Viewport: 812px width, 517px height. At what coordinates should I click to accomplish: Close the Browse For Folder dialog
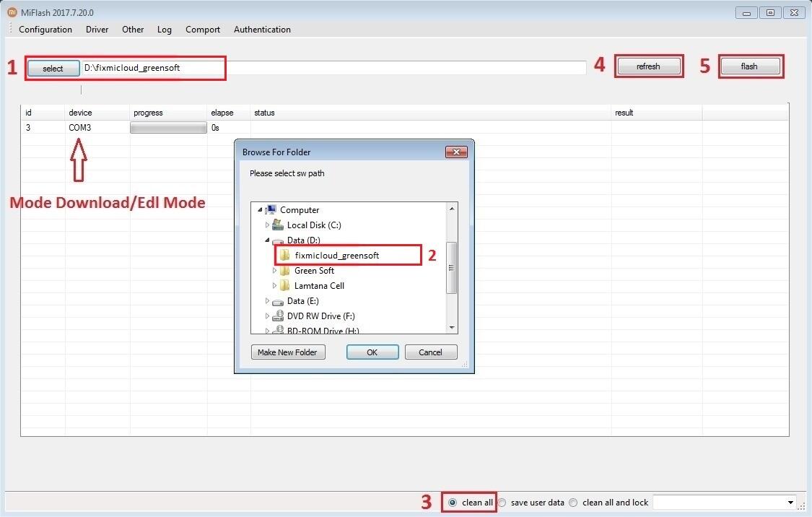456,152
